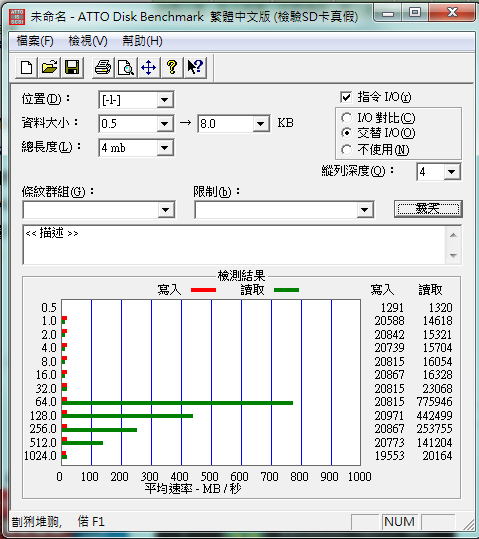This screenshot has width=479, height=539.
Task: Expand the 條紋群組 dropdown
Action: (x=165, y=210)
